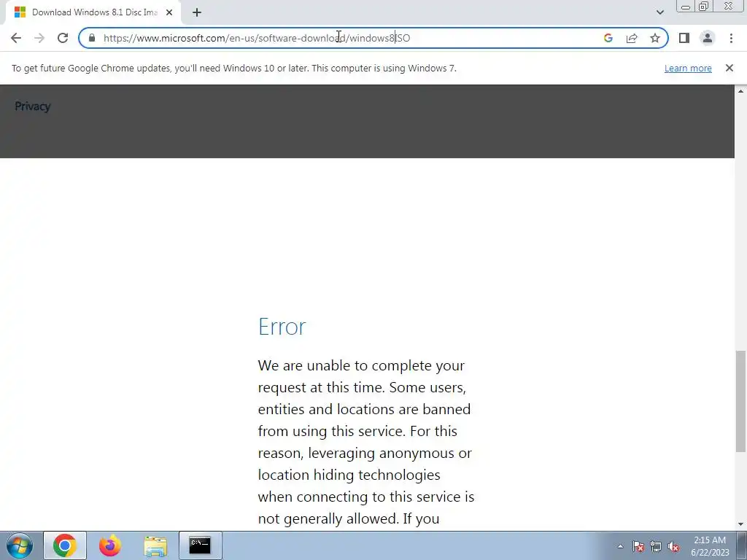Bookmark this tab with the star icon

(655, 38)
